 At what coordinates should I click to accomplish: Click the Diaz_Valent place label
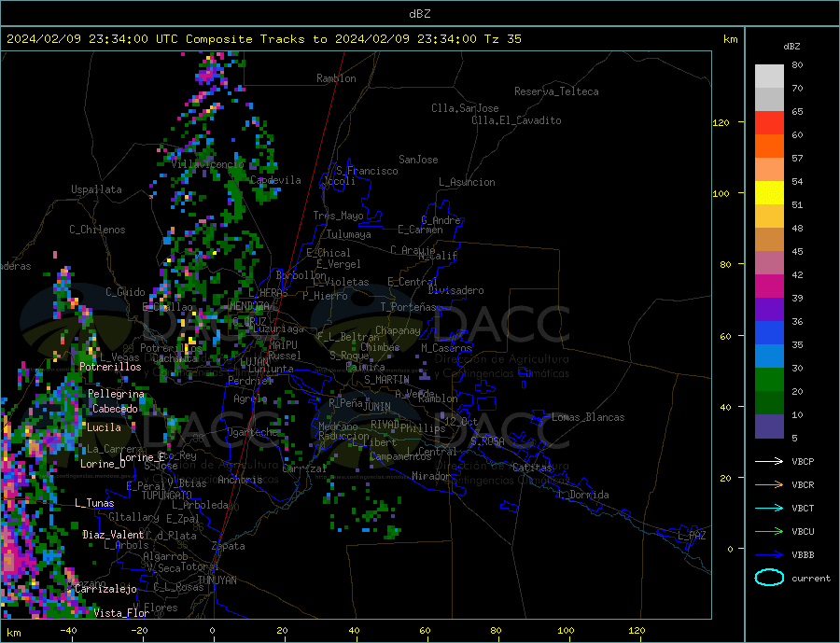tap(113, 535)
